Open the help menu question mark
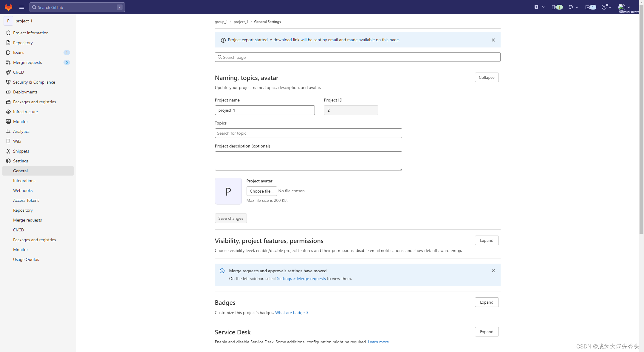 pos(606,7)
